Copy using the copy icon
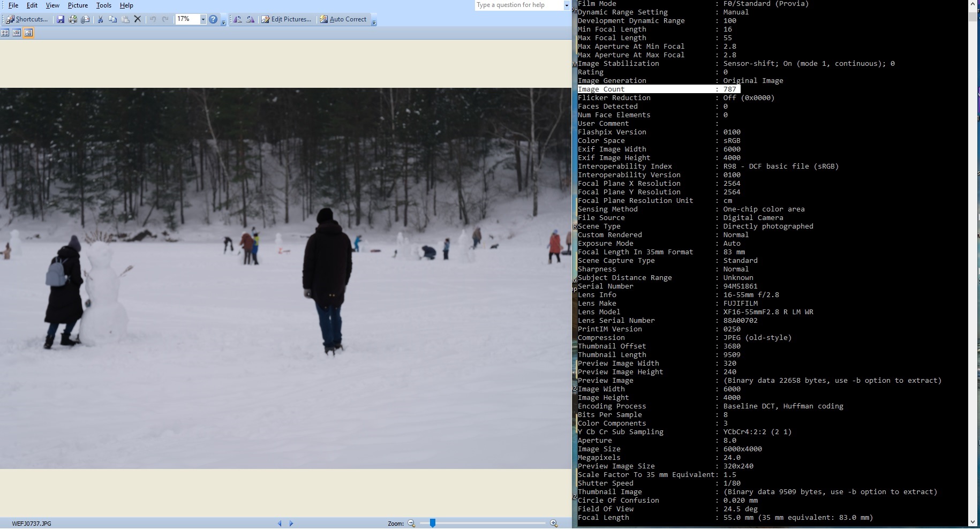This screenshot has height=530, width=980. (x=112, y=19)
